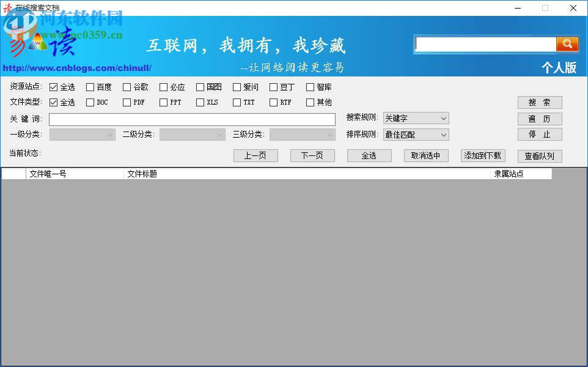Image resolution: width=588 pixels, height=367 pixels.
Task: Toggle the 其他 file type checkbox
Action: click(310, 102)
